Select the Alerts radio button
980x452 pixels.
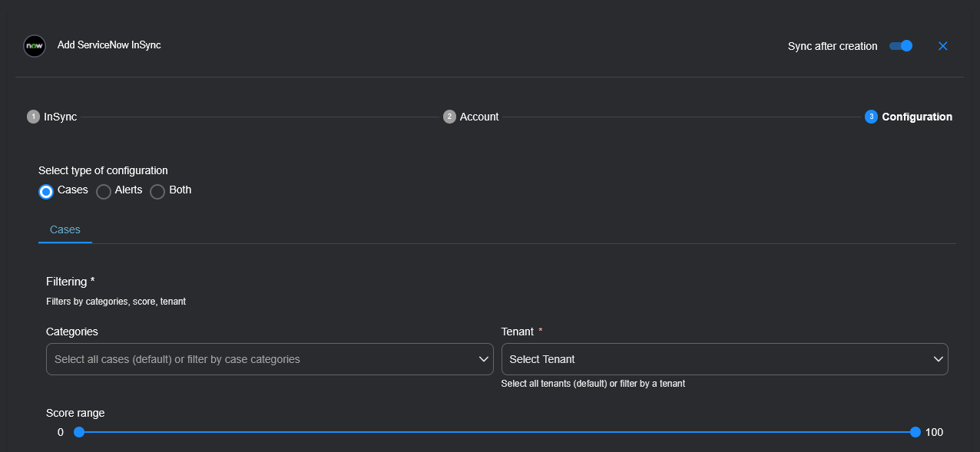104,191
